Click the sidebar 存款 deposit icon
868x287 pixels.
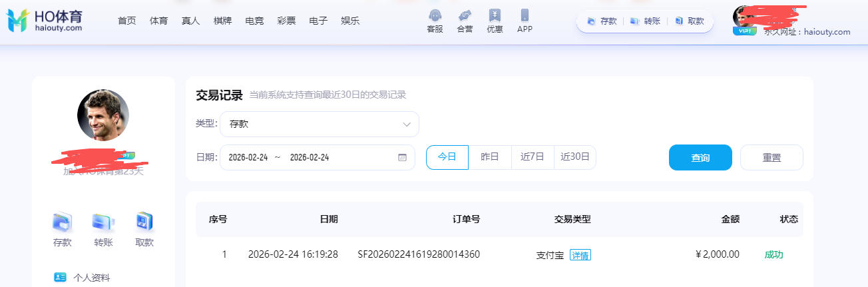(x=63, y=222)
